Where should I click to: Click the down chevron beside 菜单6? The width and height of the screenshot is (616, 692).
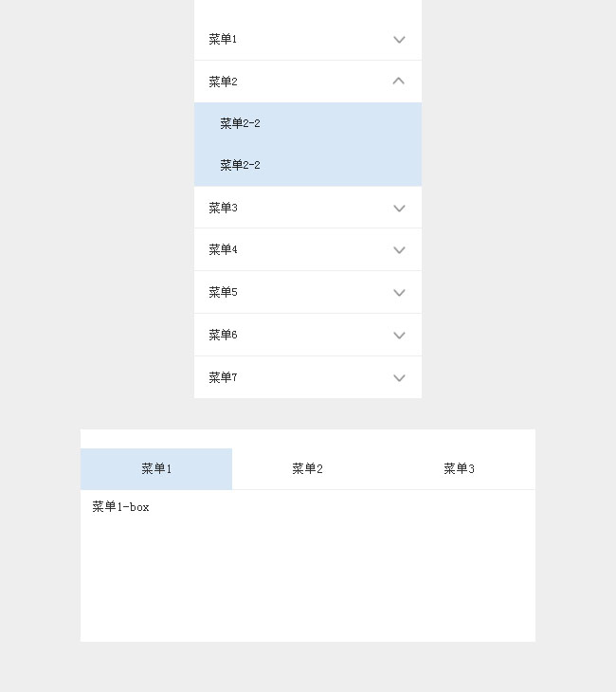(399, 336)
